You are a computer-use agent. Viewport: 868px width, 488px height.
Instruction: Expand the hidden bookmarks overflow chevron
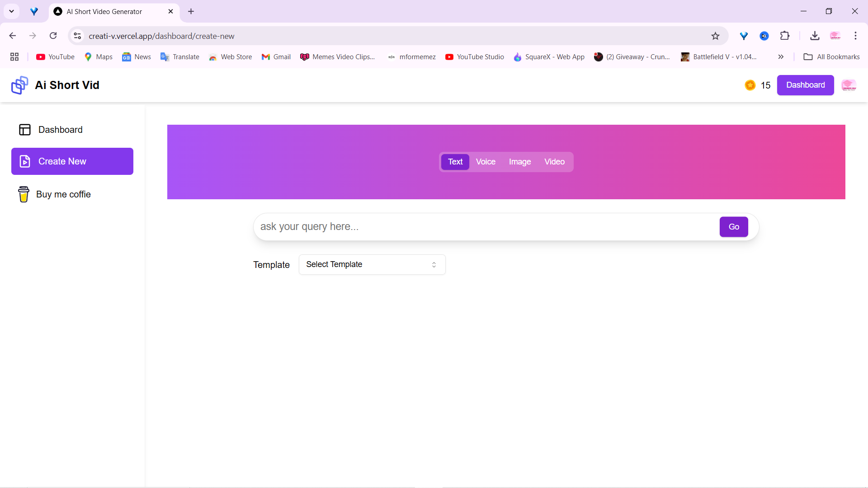pos(781,57)
